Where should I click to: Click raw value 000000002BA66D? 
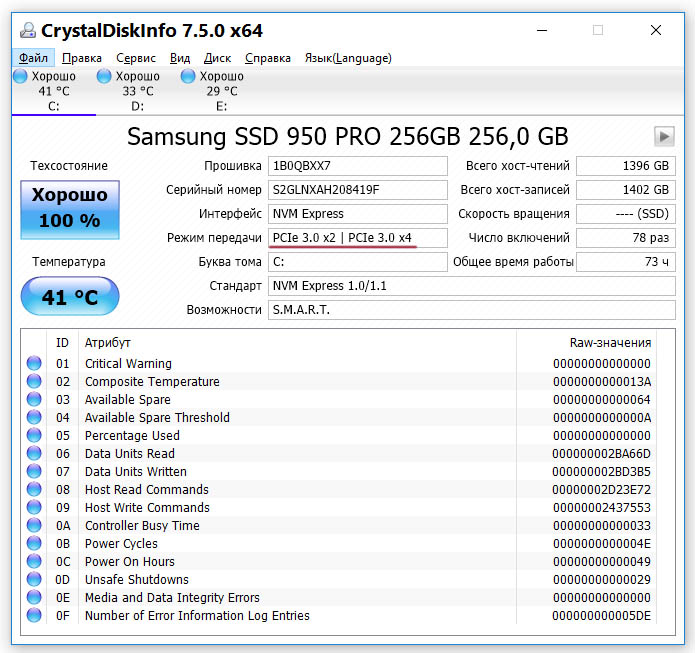coord(601,454)
